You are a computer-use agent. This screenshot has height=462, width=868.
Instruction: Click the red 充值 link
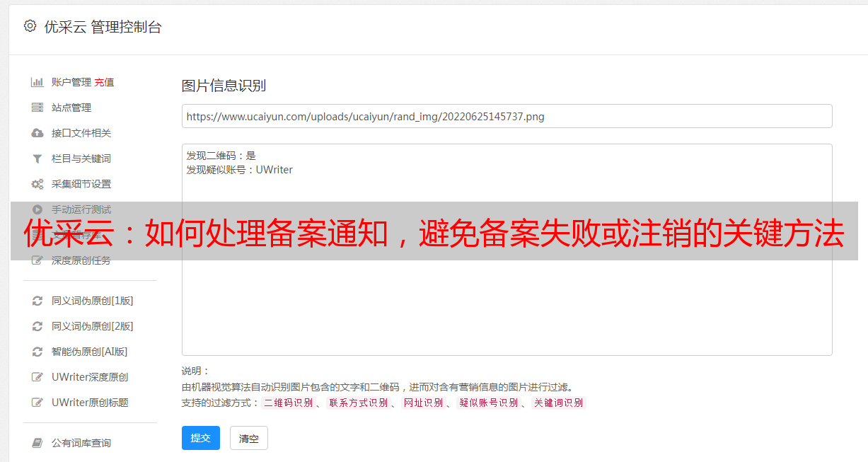point(104,82)
